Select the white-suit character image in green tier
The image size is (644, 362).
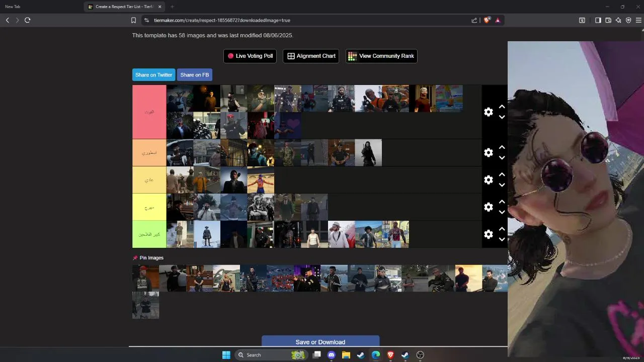click(341, 234)
